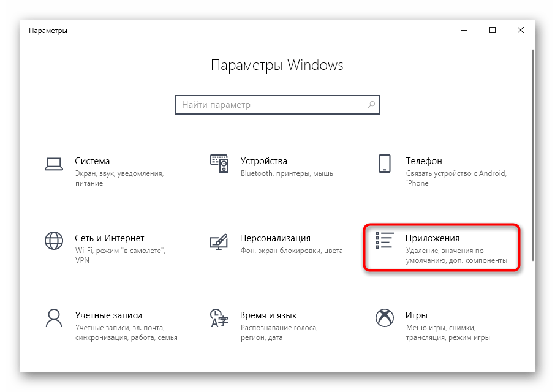Open the Игры Xbox icon
Image resolution: width=555 pixels, height=392 pixels.
point(384,318)
